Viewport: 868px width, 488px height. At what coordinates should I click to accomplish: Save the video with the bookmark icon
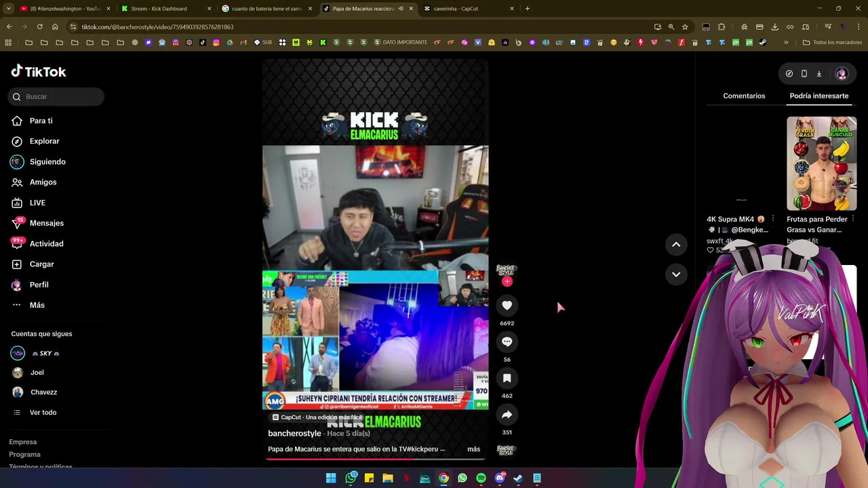(x=507, y=378)
